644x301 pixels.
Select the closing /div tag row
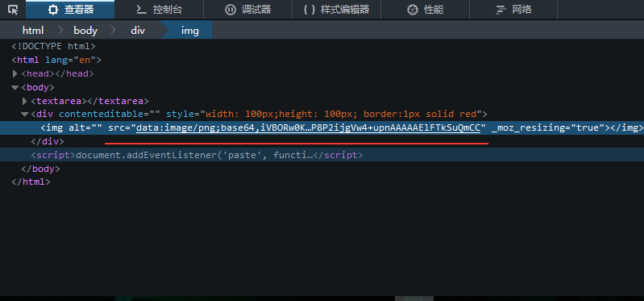coord(48,141)
